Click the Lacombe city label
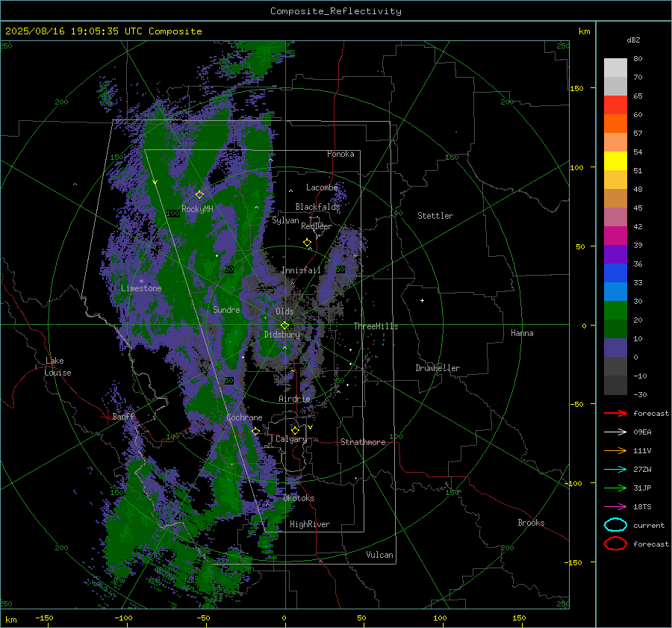 [x=322, y=187]
